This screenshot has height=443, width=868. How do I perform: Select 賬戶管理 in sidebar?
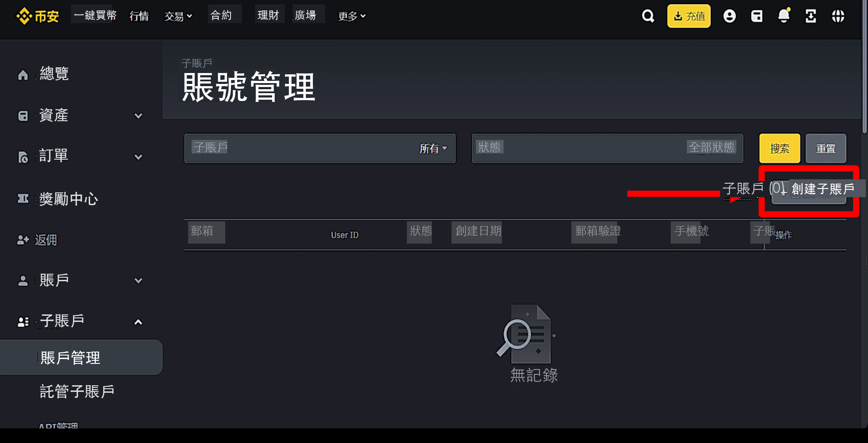(x=81, y=357)
